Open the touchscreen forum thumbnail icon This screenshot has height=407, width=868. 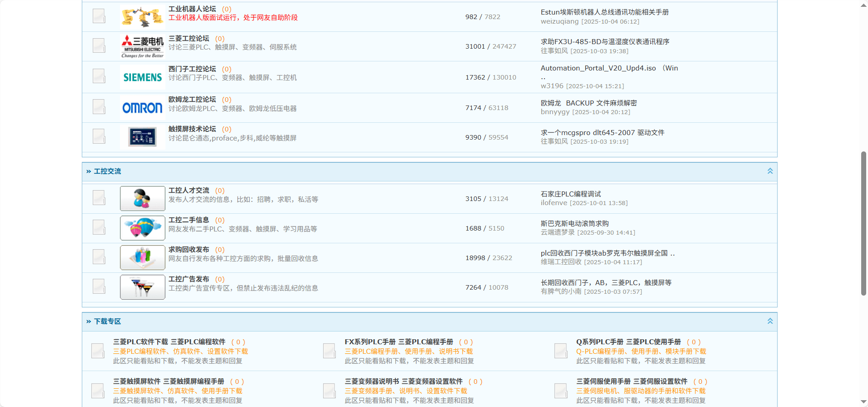(142, 137)
